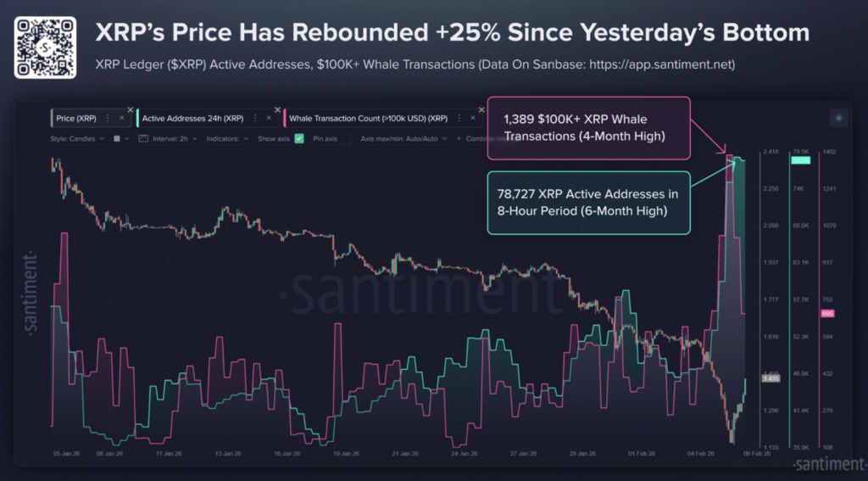Expand the Indicators dropdown
The image size is (868, 481).
pyautogui.click(x=228, y=138)
